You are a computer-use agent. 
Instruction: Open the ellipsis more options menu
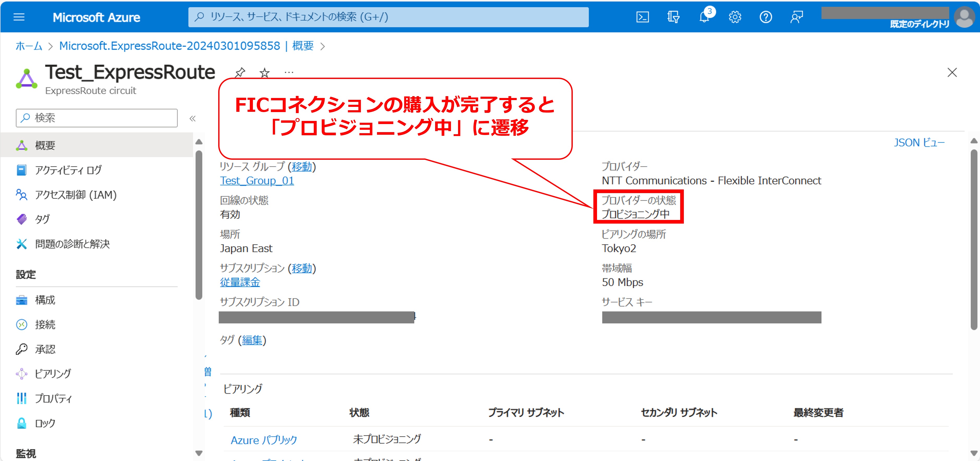(x=289, y=72)
